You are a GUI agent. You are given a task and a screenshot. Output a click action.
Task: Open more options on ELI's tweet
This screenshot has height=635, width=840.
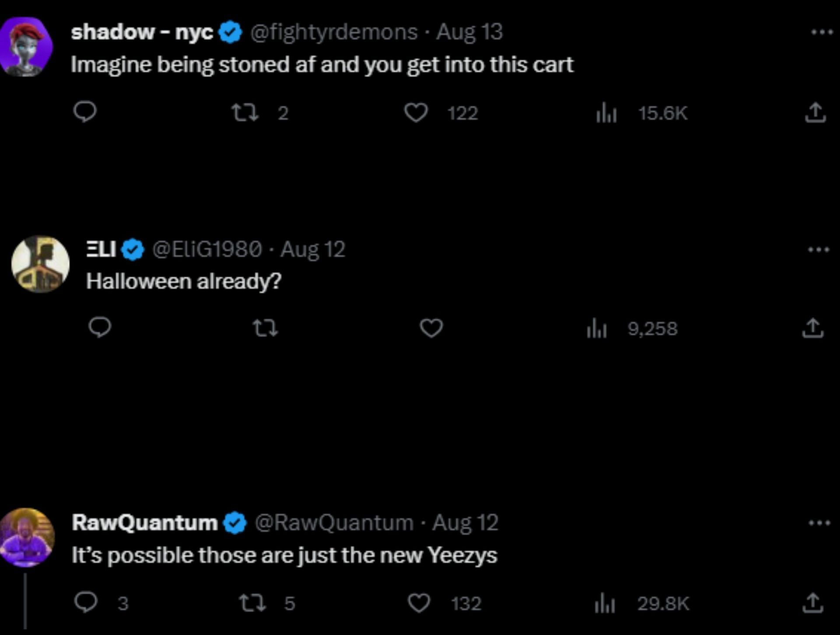tap(818, 250)
